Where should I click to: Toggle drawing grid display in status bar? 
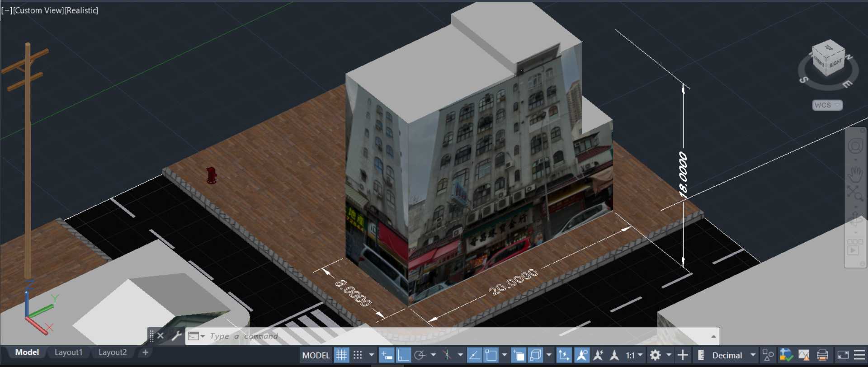(341, 355)
